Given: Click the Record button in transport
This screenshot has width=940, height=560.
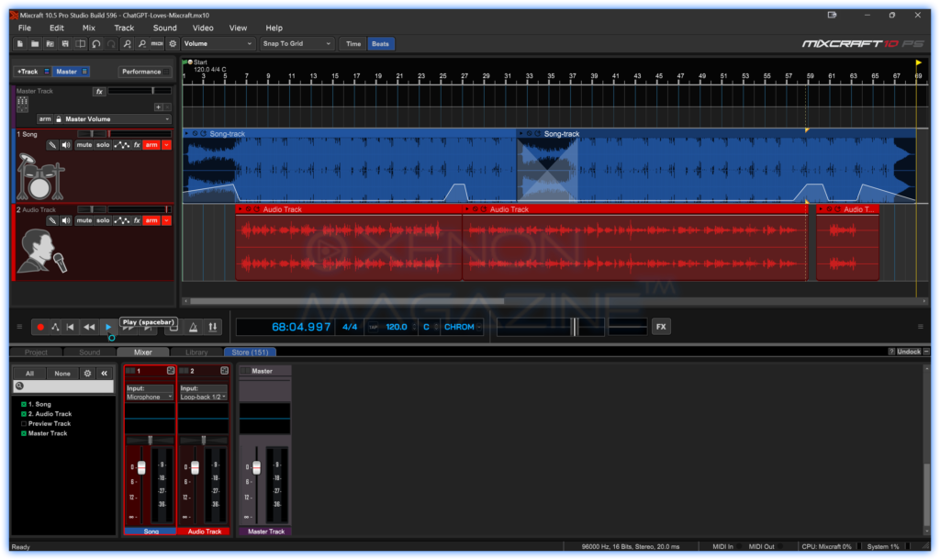Looking at the screenshot, I should [x=40, y=327].
